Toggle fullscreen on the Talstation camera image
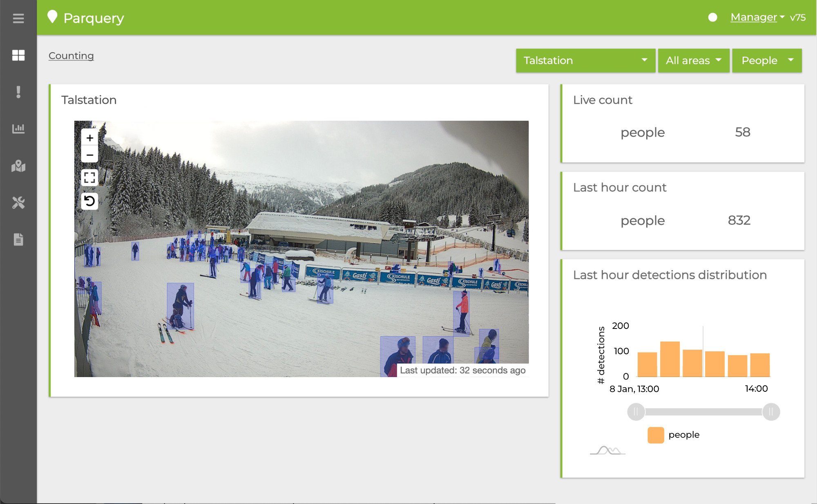Image resolution: width=817 pixels, height=504 pixels. pyautogui.click(x=89, y=177)
